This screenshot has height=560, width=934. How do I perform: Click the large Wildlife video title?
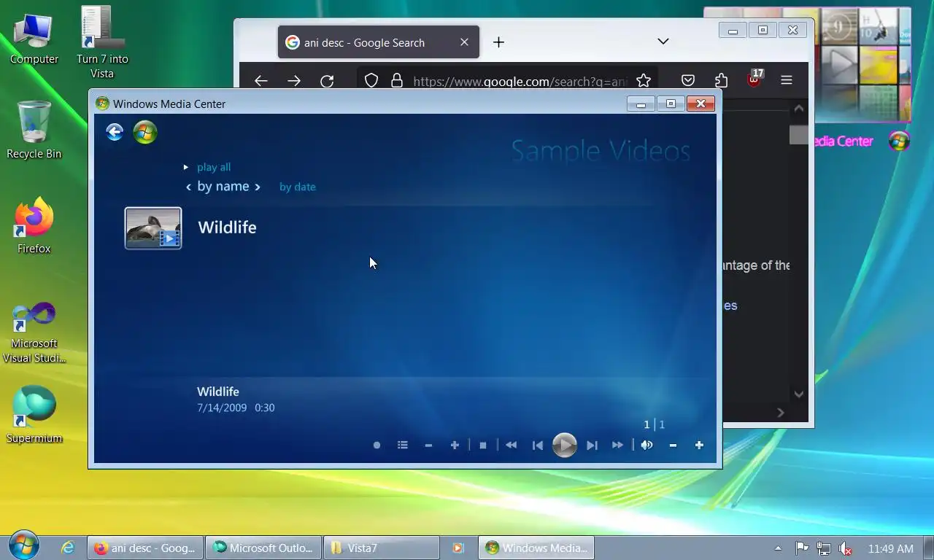tap(227, 227)
